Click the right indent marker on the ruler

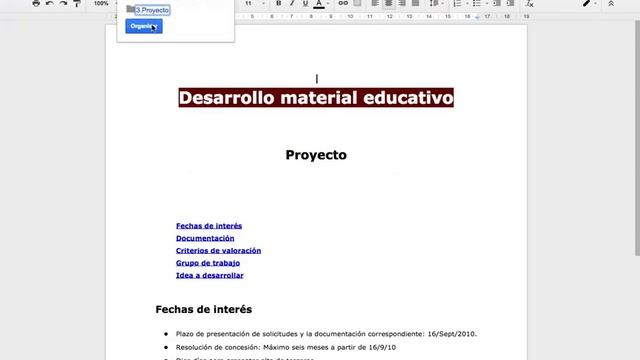[x=477, y=18]
